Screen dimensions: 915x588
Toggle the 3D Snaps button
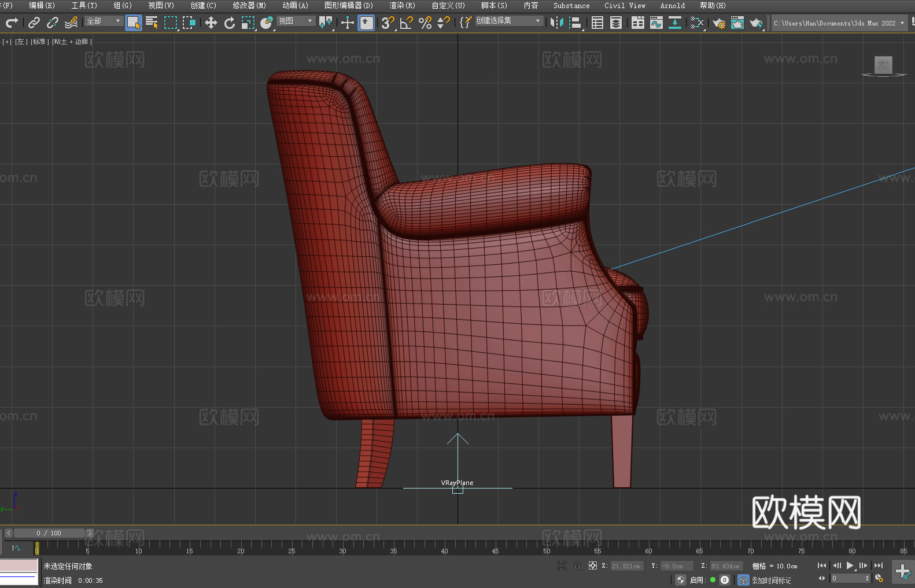(388, 23)
